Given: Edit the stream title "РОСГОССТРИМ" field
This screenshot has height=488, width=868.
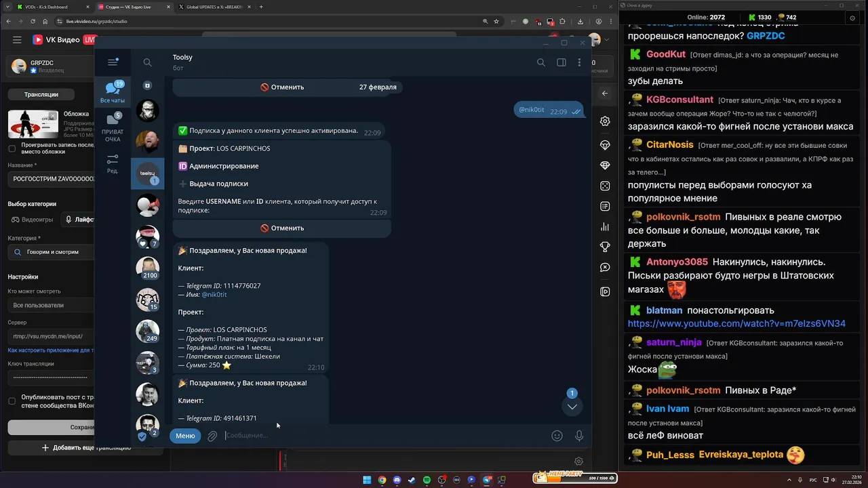Looking at the screenshot, I should (x=52, y=179).
